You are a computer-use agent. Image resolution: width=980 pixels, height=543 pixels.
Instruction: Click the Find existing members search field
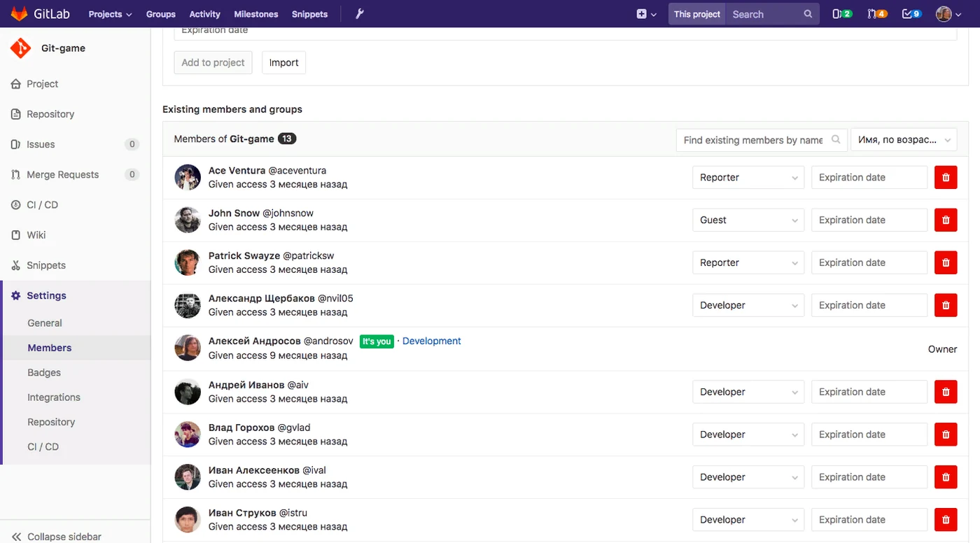[x=762, y=140]
